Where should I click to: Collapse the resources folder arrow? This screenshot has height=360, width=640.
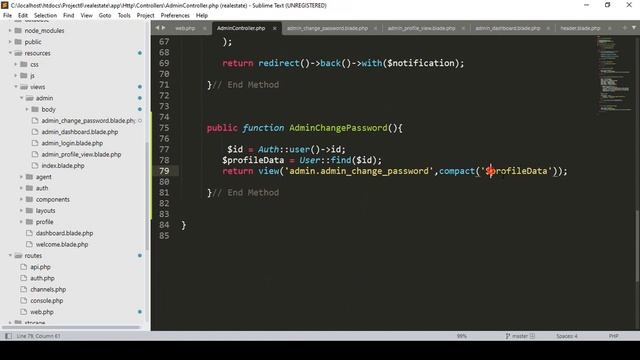10,53
